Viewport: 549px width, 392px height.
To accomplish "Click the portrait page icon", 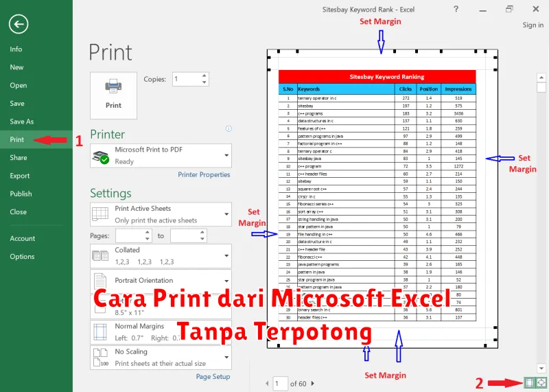I will tap(100, 281).
